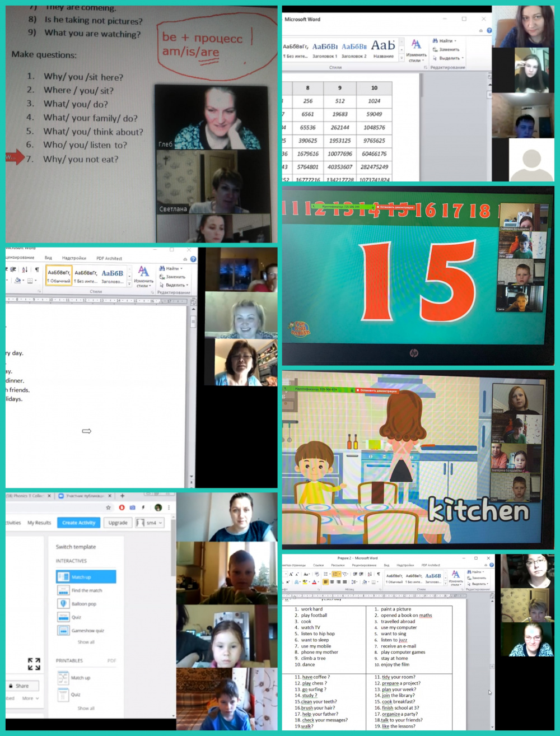The image size is (560, 736).
Task: Click Show all under Interactives
Action: click(86, 642)
